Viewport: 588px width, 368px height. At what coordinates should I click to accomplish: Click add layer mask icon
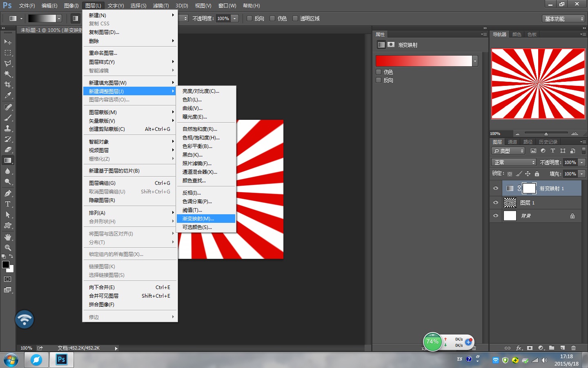530,348
